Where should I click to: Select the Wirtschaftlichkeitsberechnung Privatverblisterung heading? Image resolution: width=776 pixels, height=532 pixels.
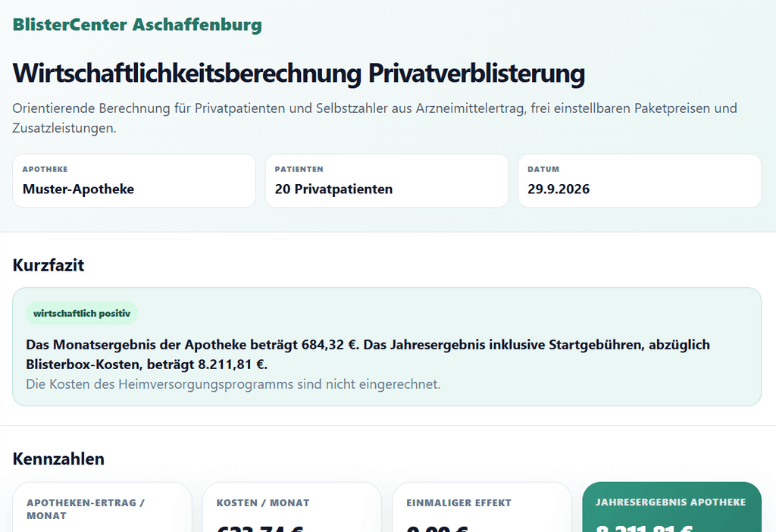299,74
